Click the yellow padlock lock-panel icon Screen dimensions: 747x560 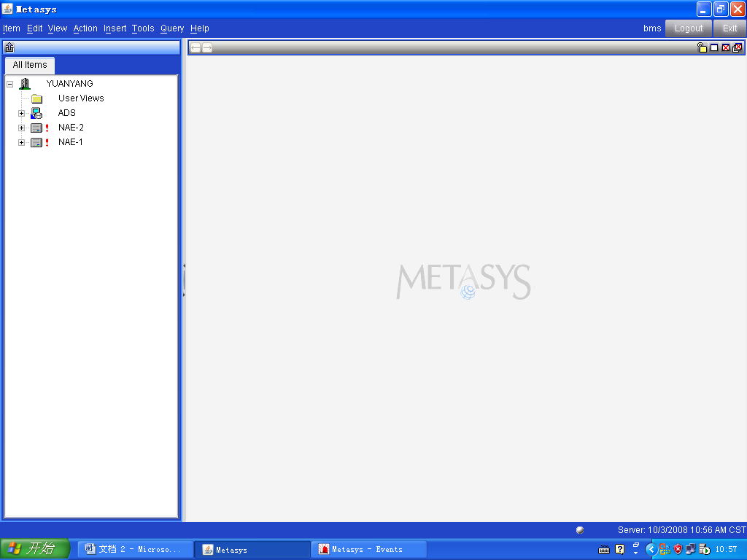702,48
